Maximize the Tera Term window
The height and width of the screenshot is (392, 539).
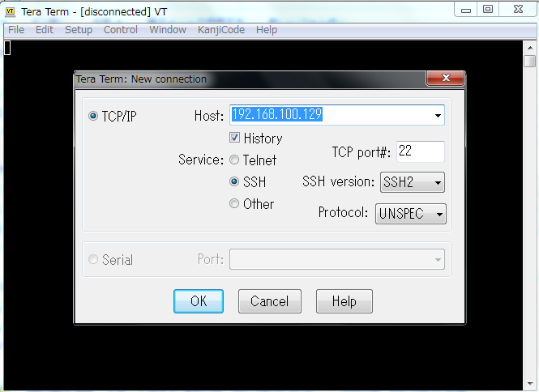click(x=488, y=9)
